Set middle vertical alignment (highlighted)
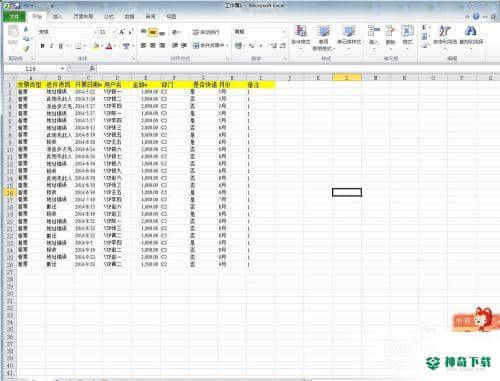This screenshot has height=381, width=500. (153, 32)
